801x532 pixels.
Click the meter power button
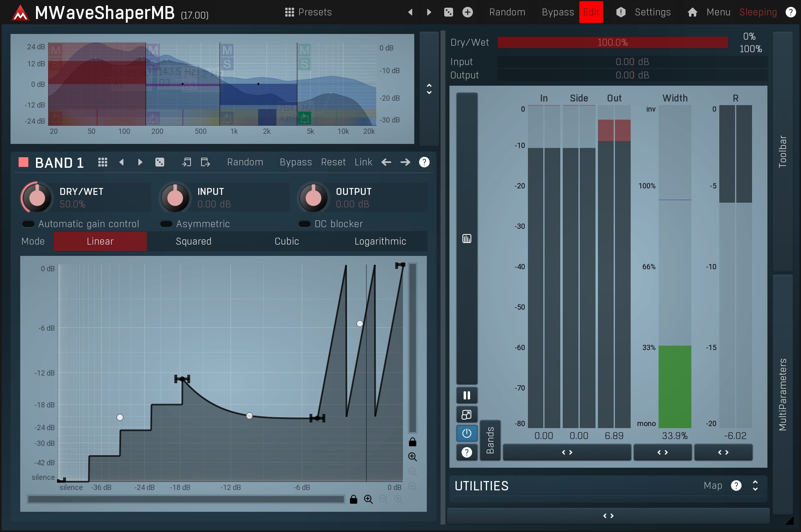[x=466, y=433]
